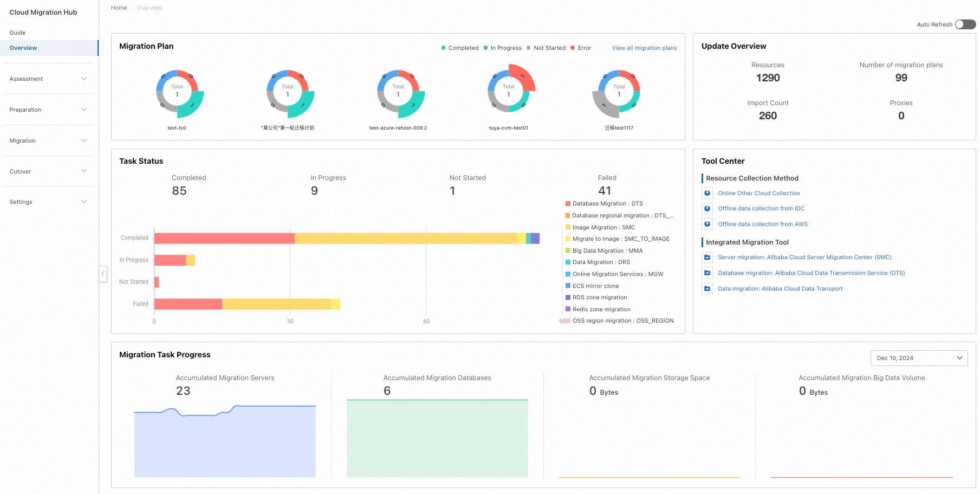Viewport: 980px width, 494px height.
Task: Click the Cloud Migration Hub title
Action: pyautogui.click(x=43, y=12)
